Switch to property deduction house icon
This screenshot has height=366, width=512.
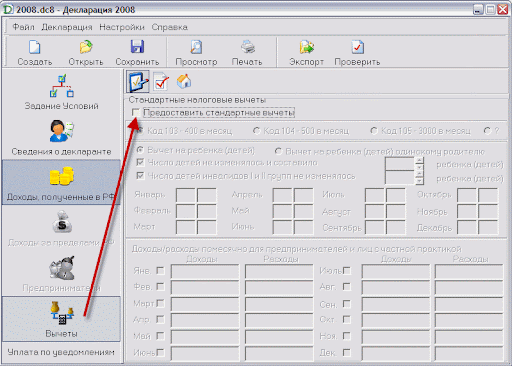(184, 81)
